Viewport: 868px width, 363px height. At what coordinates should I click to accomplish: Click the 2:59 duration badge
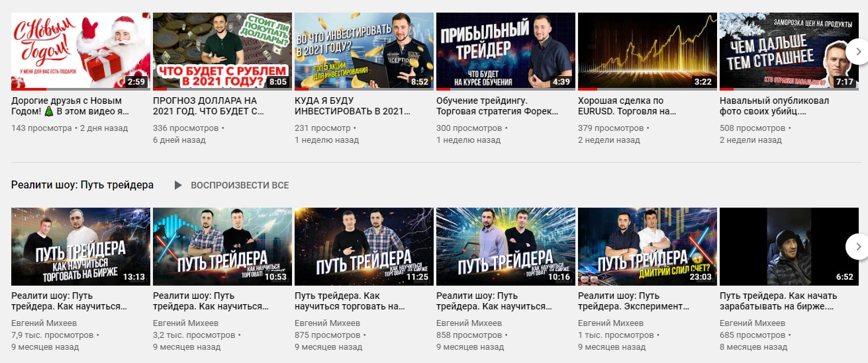(x=135, y=82)
